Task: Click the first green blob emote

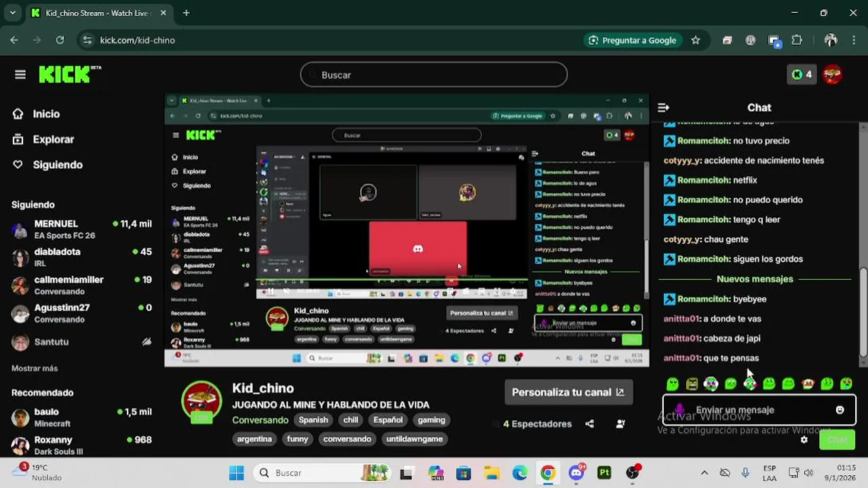Action: [x=672, y=384]
